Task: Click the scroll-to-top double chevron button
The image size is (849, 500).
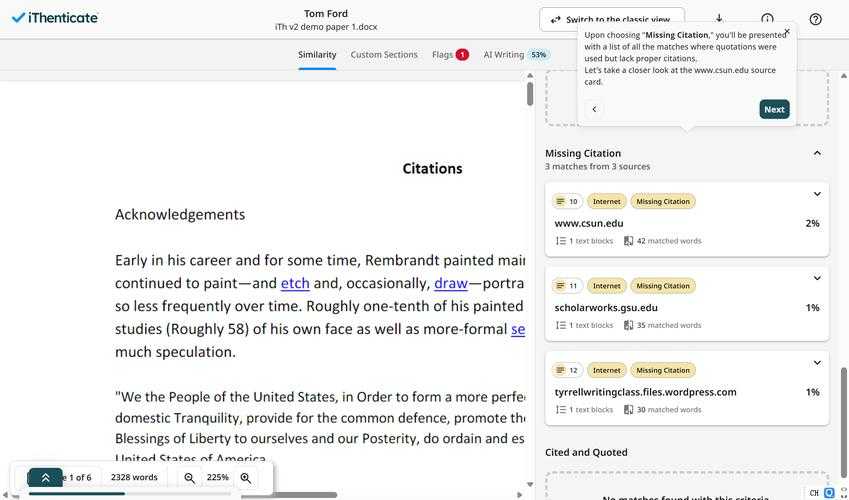Action: [x=45, y=478]
